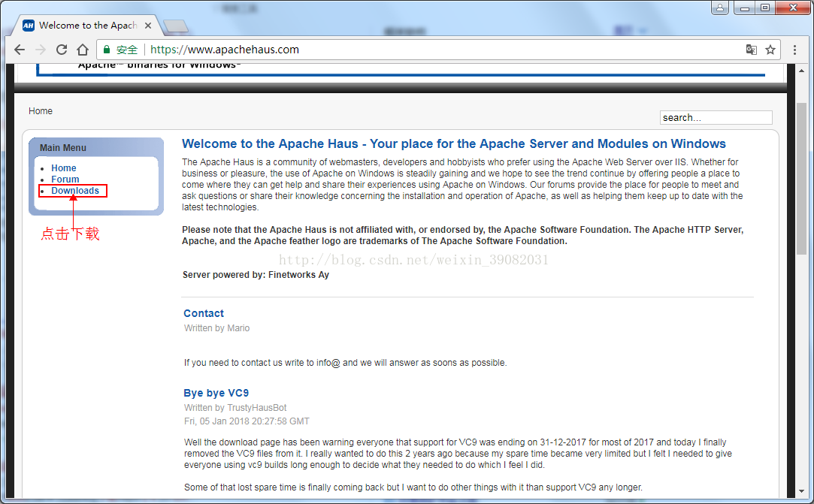Click the user profile icon in title bar

pos(720,8)
